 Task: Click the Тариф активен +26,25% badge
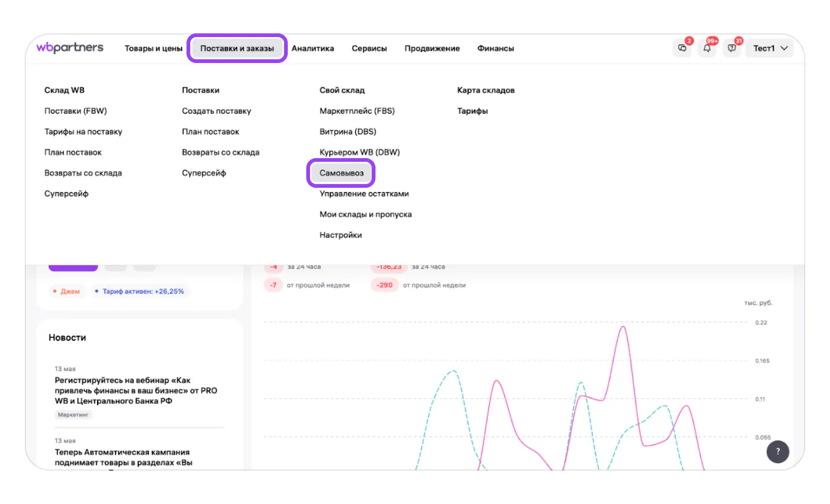pos(140,291)
